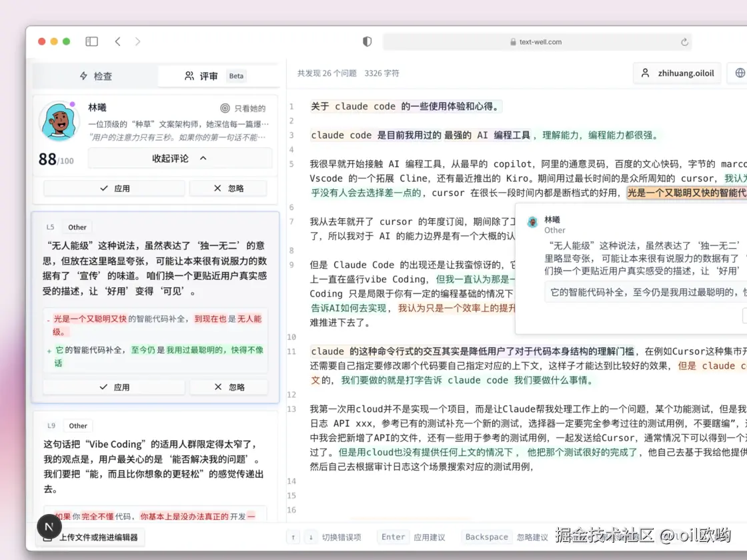Click the Backspace key hint
This screenshot has width=747, height=560.
click(486, 537)
